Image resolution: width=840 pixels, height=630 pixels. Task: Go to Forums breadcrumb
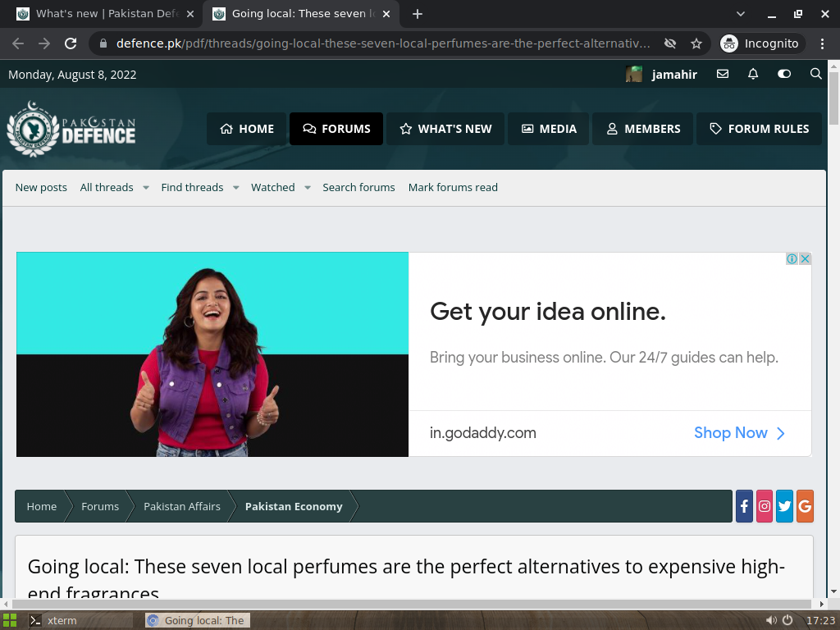coord(100,506)
